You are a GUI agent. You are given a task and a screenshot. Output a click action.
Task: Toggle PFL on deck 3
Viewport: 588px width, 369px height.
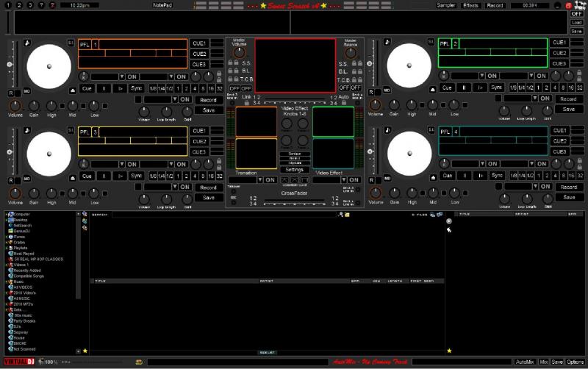[85, 132]
